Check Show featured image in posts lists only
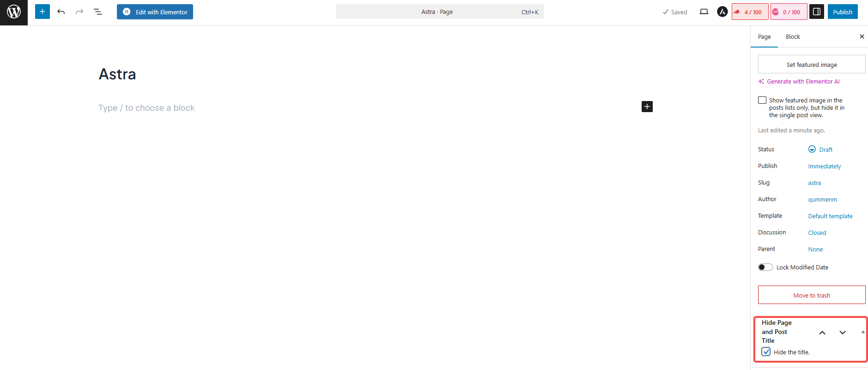This screenshot has height=370, width=868. (x=762, y=100)
